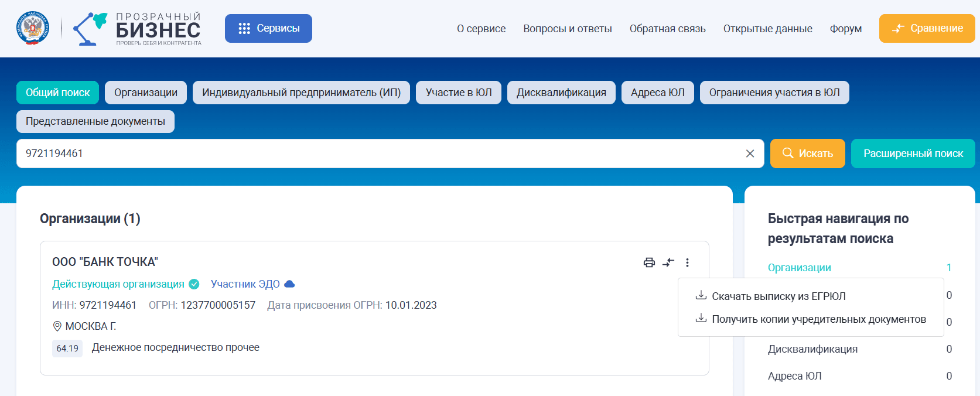Open the Обратная связь link

click(667, 29)
